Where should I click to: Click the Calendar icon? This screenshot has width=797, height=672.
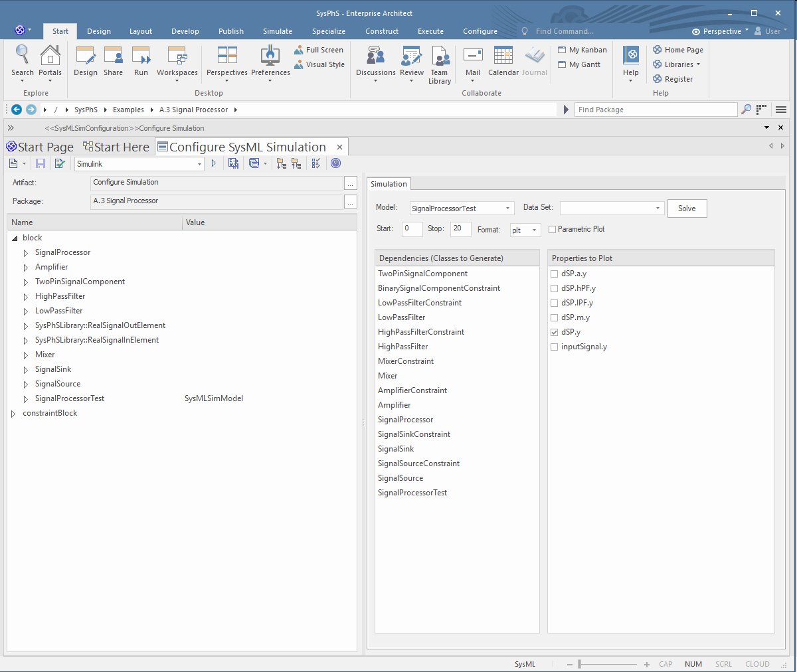(503, 56)
